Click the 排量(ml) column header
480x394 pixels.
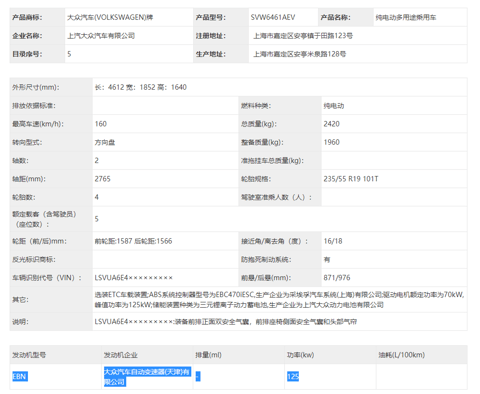coord(208,355)
